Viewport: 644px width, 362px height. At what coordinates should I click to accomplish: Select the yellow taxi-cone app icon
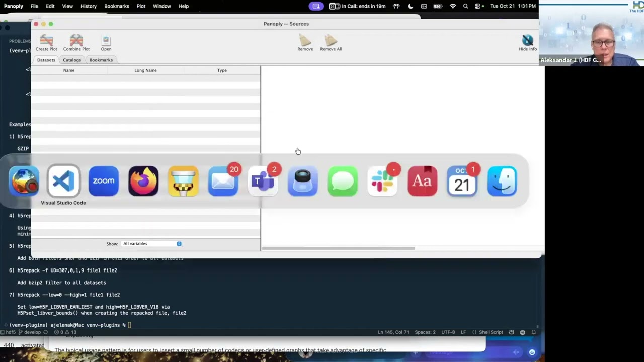tap(183, 181)
